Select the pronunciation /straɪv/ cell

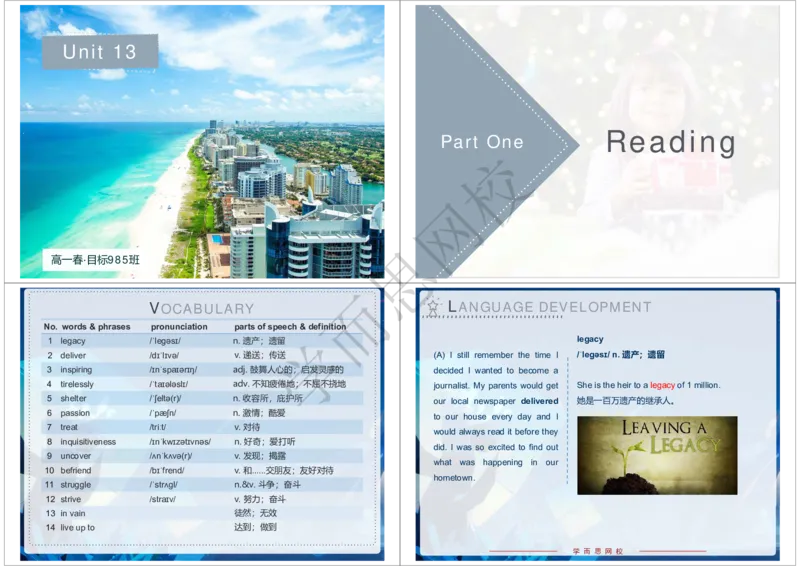(163, 499)
